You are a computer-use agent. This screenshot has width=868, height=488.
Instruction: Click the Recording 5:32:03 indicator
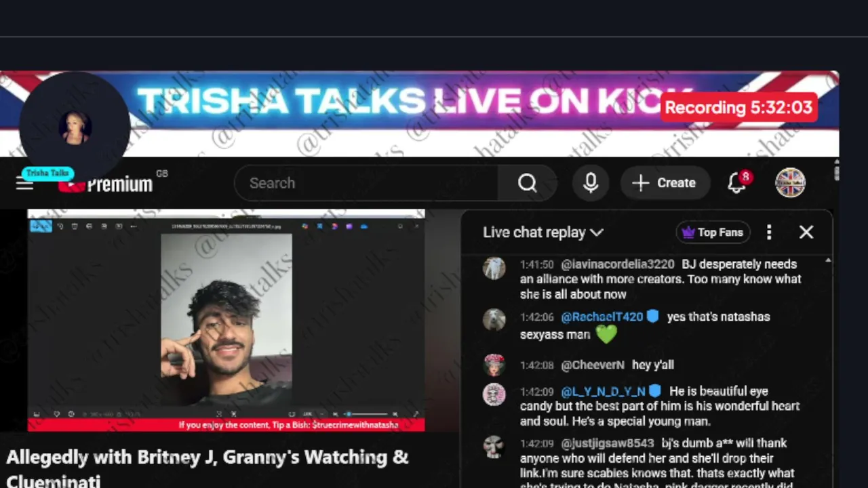(x=738, y=108)
